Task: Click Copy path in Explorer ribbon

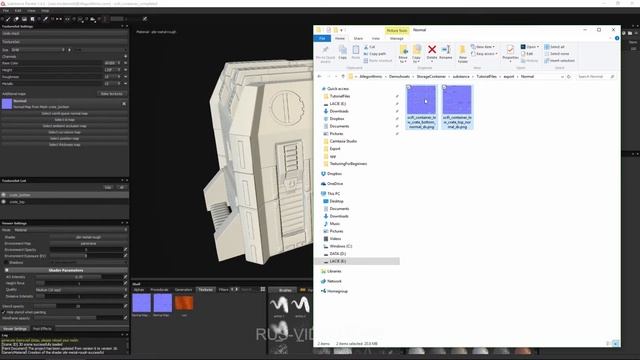Action: pos(375,53)
